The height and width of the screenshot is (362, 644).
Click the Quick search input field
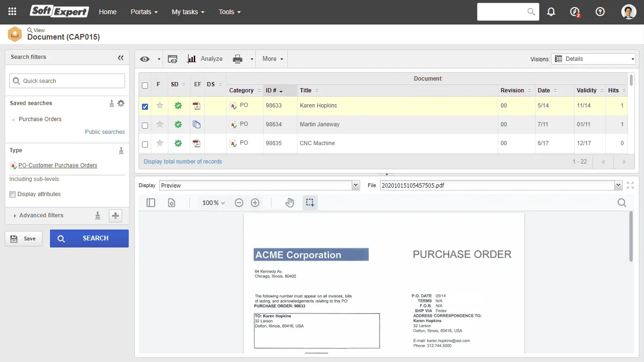click(67, 81)
